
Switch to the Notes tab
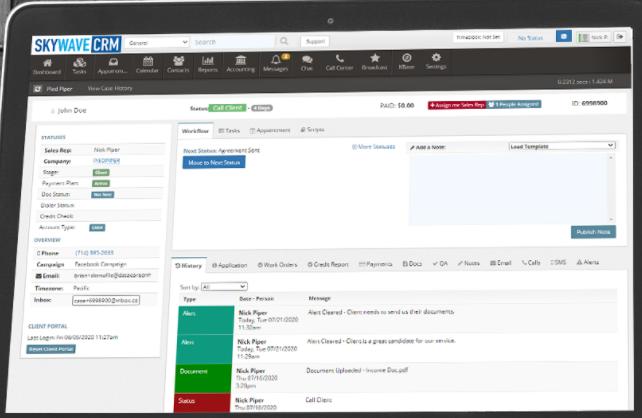coord(469,263)
